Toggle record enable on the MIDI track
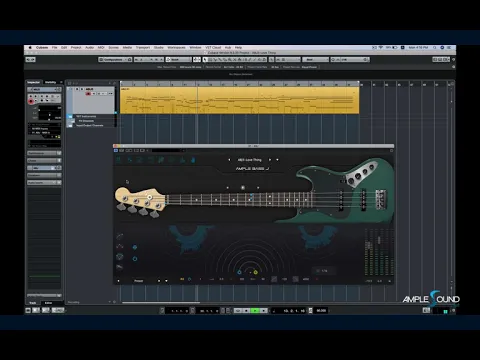This screenshot has width=480, height=360. point(88,94)
